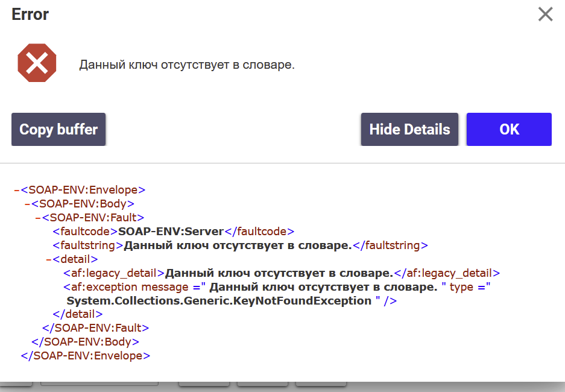Click the closing detail tag
Image resolution: width=565 pixels, height=392 pixels.
tap(78, 314)
